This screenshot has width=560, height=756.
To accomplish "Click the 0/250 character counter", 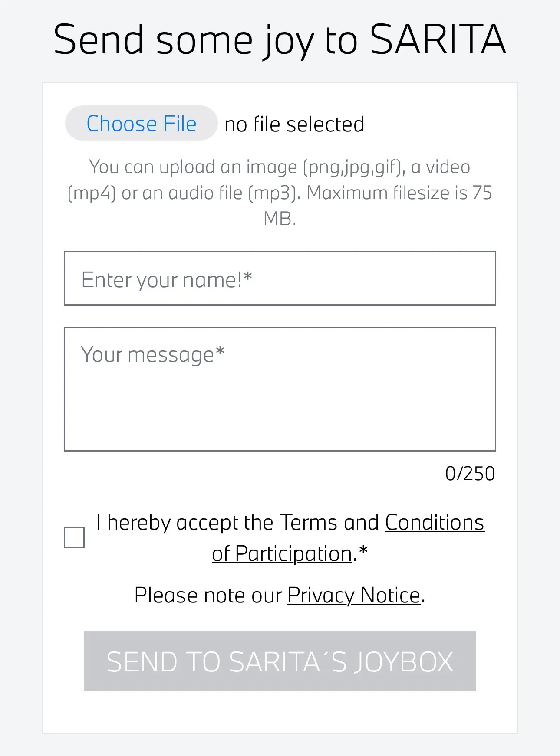I will coord(470,474).
